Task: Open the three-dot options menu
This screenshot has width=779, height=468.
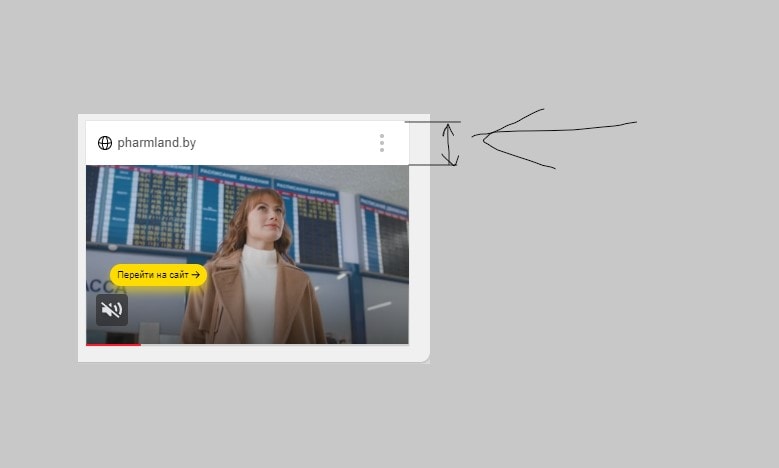Action: (x=382, y=143)
